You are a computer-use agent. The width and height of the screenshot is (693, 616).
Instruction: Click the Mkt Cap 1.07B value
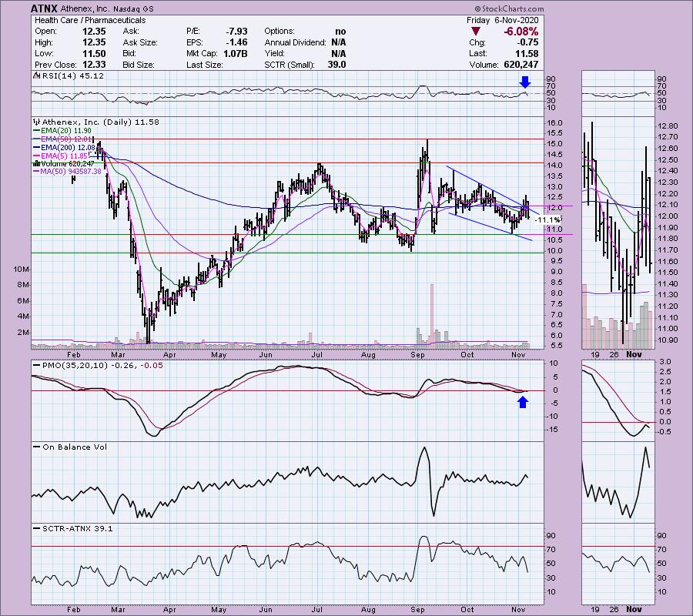tap(235, 53)
